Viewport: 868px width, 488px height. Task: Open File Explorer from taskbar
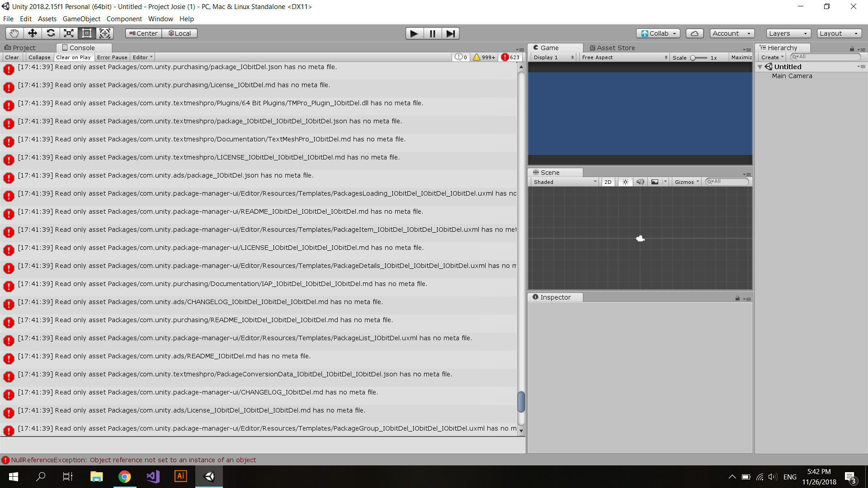pos(96,477)
